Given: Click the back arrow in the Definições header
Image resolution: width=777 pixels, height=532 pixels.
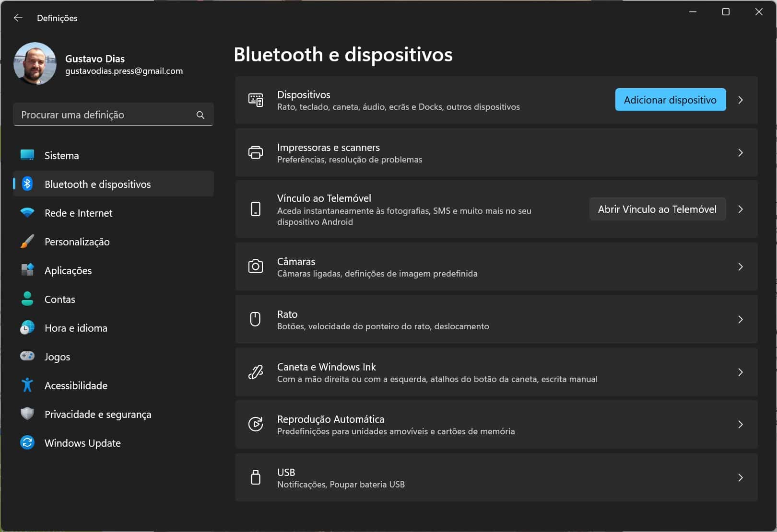Looking at the screenshot, I should click(x=18, y=18).
